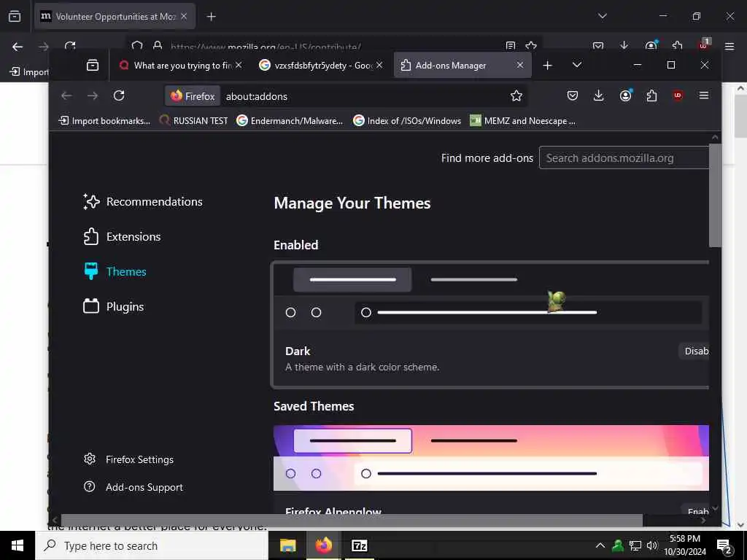The height and width of the screenshot is (560, 747).
Task: Disable the Dark theme
Action: click(x=694, y=351)
